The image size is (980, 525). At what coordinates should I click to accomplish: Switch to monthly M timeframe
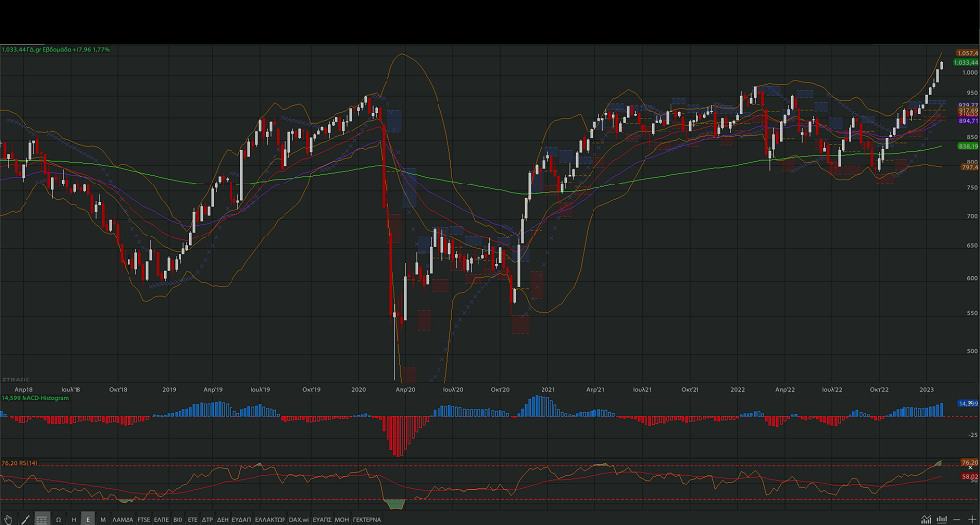click(x=103, y=519)
